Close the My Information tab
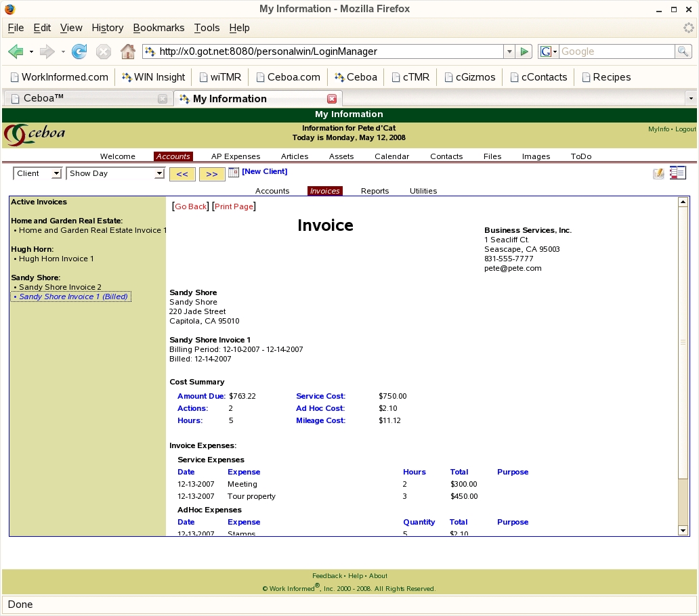Image resolution: width=699 pixels, height=616 pixels. pyautogui.click(x=332, y=99)
